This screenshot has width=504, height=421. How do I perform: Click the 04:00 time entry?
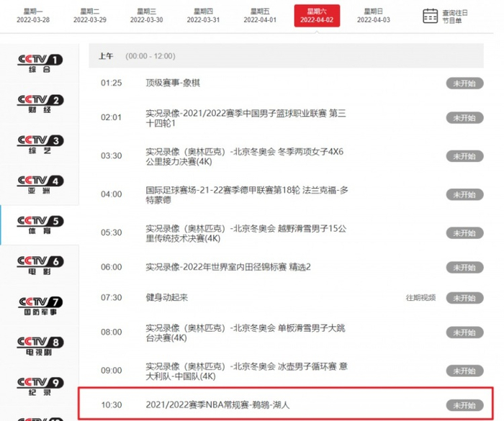click(x=111, y=194)
